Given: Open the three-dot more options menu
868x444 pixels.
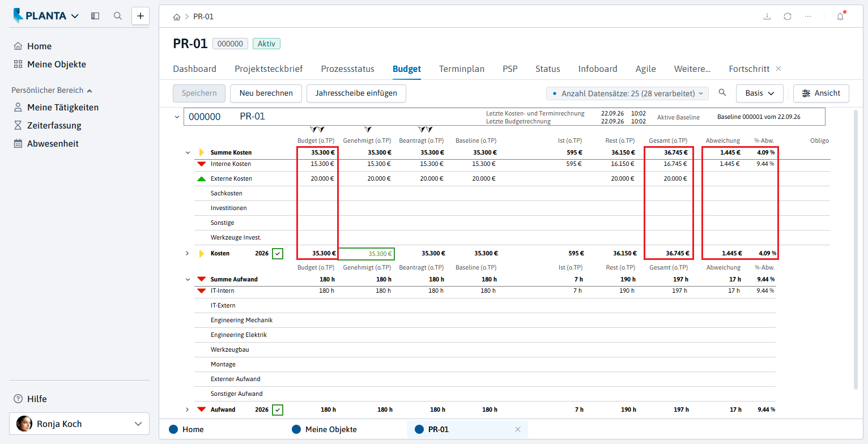Looking at the screenshot, I should 808,16.
